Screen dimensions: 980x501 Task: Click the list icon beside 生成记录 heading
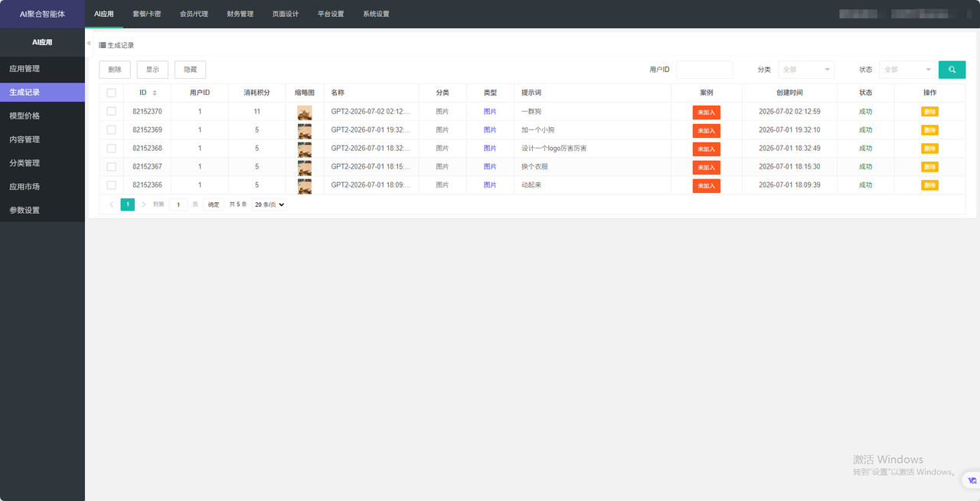tap(103, 45)
